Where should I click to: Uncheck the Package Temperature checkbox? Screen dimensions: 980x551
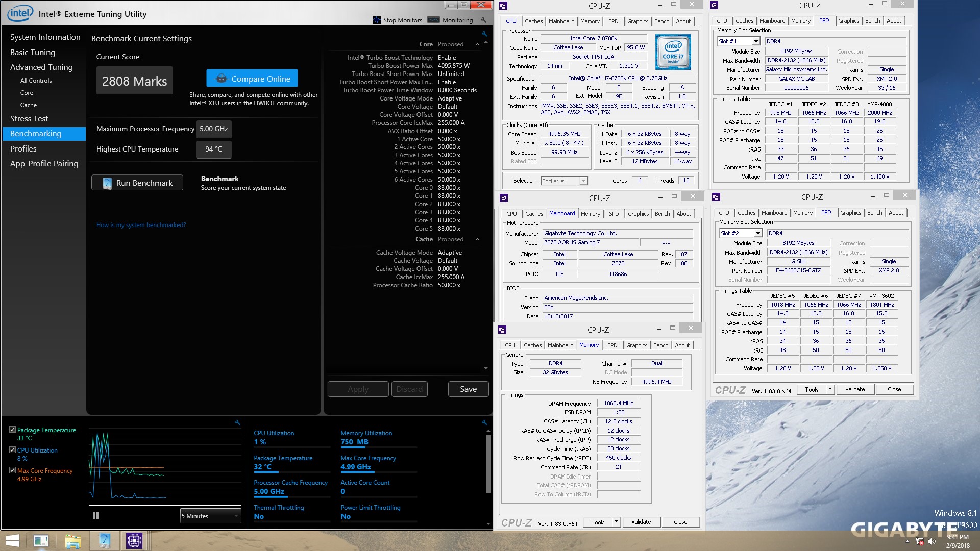click(x=12, y=430)
